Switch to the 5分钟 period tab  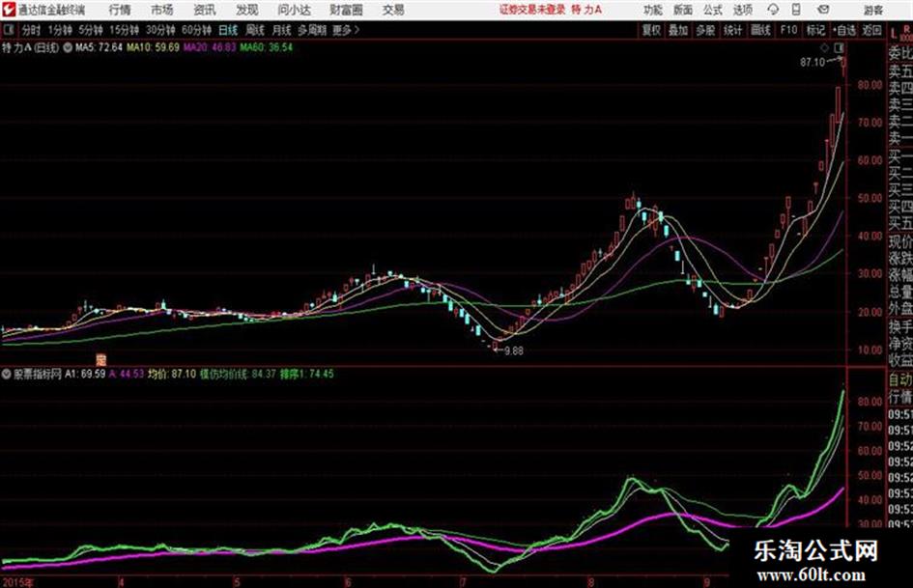point(91,30)
